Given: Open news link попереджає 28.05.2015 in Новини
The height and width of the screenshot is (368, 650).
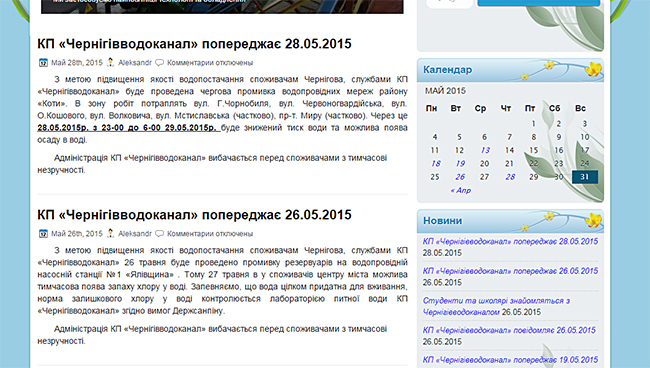Looking at the screenshot, I should click(x=510, y=242).
